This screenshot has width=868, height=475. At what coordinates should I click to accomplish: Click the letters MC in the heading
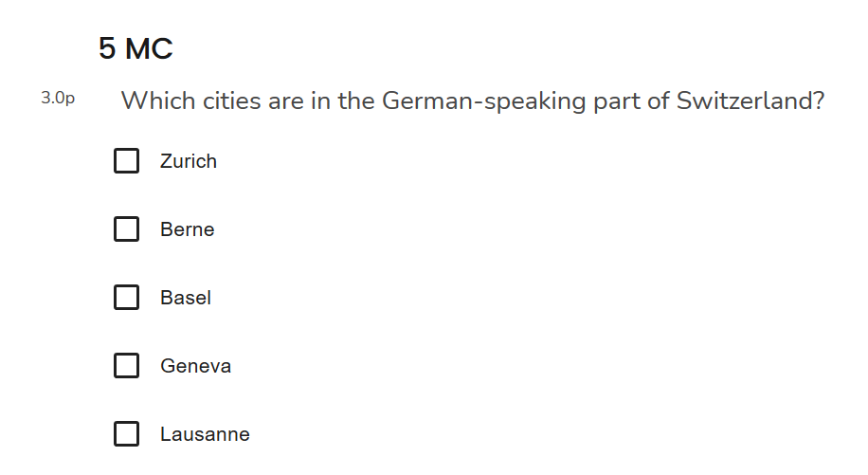pyautogui.click(x=149, y=49)
